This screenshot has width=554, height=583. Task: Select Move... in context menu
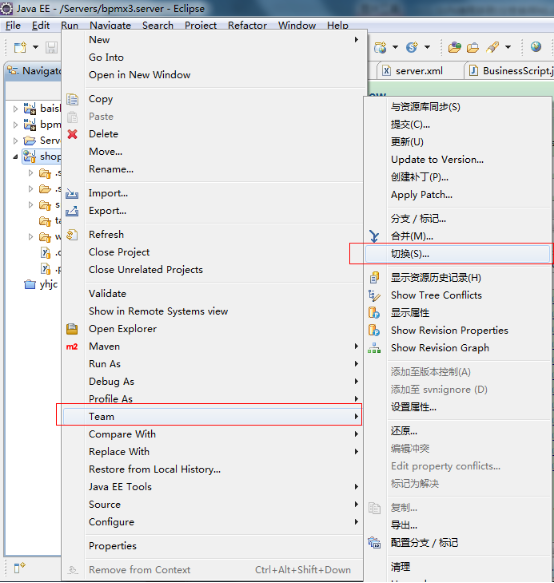click(105, 152)
